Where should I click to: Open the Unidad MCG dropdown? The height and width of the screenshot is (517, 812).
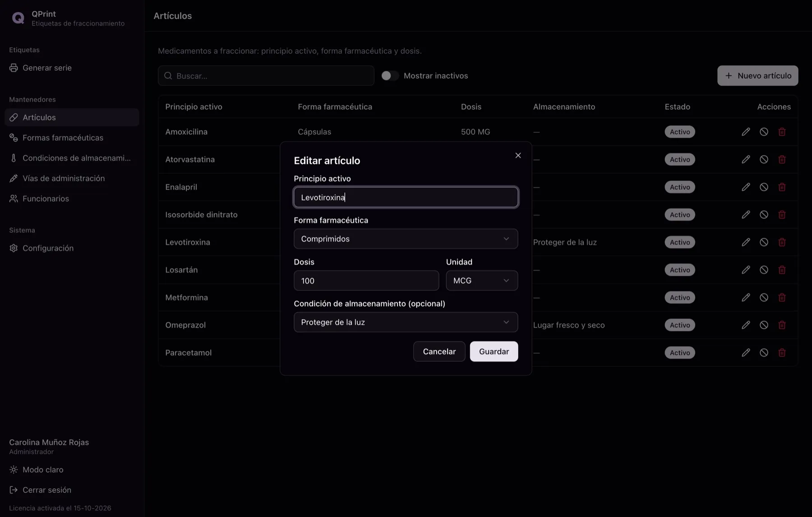(482, 281)
